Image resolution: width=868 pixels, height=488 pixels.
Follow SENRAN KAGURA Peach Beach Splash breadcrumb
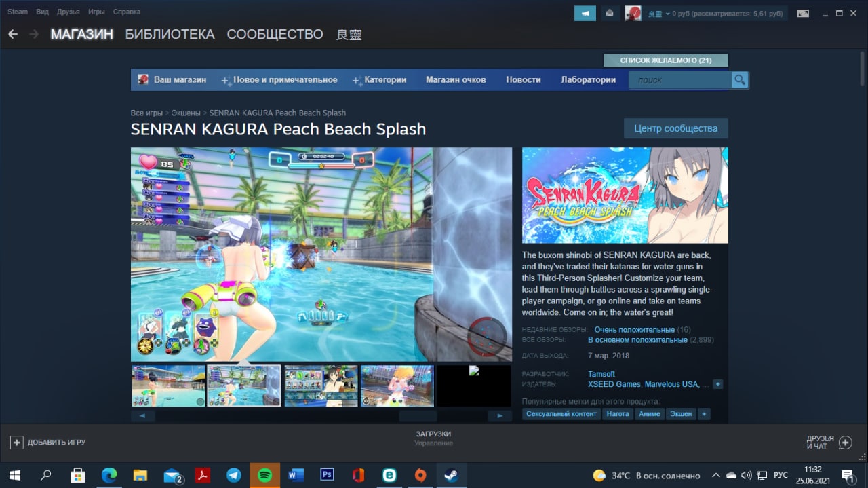coord(277,113)
